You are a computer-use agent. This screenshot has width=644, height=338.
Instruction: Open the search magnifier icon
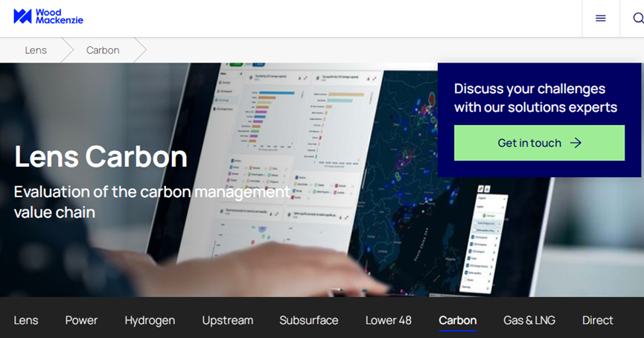(638, 18)
